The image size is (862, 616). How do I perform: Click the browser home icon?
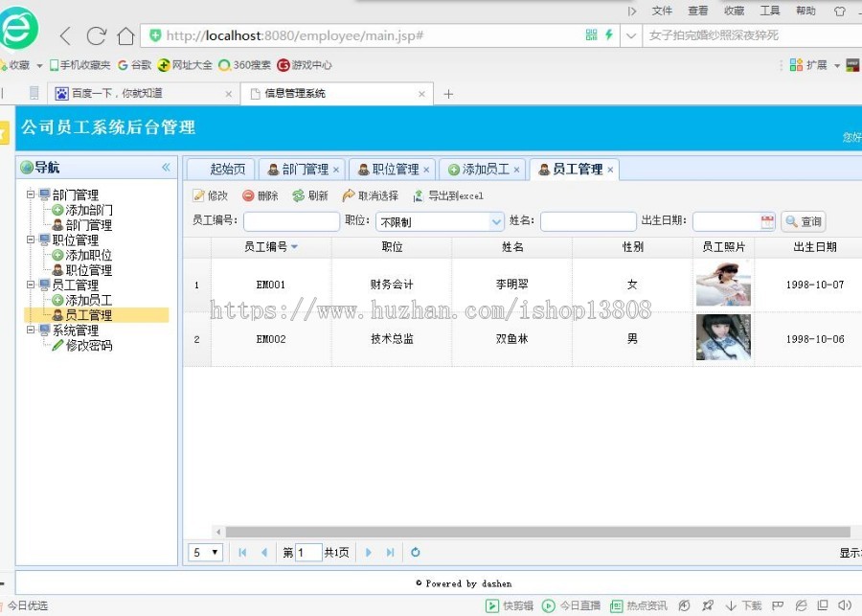click(125, 34)
